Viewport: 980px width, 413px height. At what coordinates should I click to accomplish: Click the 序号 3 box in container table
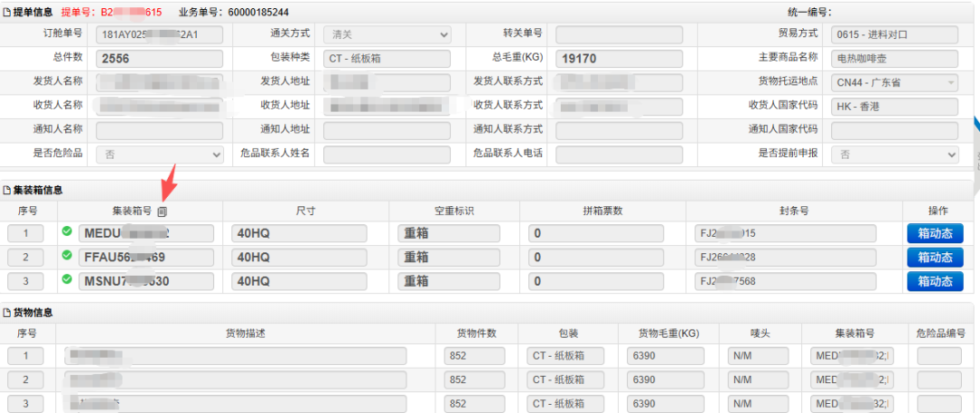(x=25, y=281)
